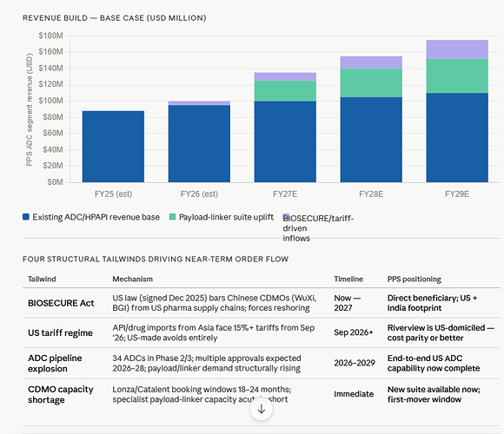Image resolution: width=504 pixels, height=434 pixels.
Task: Select the CDMO capacity shortage row
Action: pyautogui.click(x=262, y=394)
